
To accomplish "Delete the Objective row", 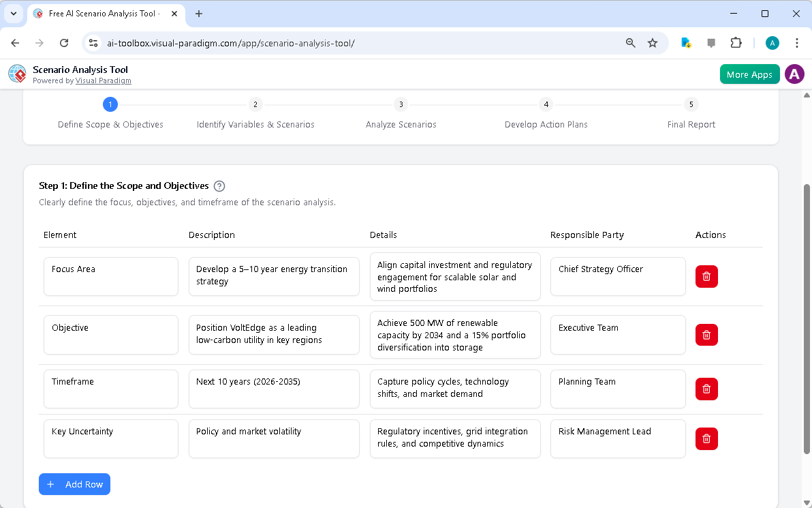I will pos(706,335).
